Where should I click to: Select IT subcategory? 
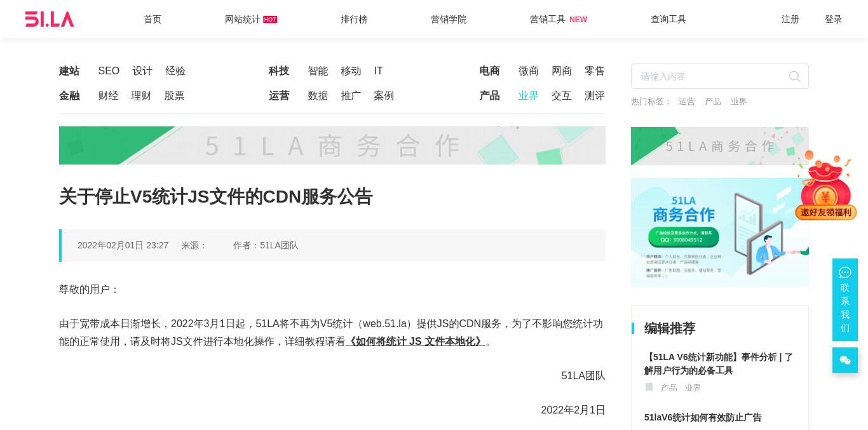point(379,71)
